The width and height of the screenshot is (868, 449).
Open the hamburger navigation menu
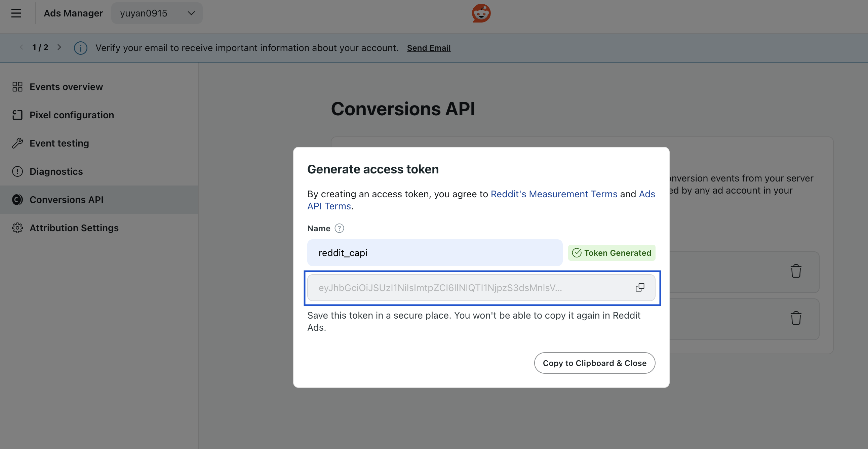pyautogui.click(x=16, y=13)
